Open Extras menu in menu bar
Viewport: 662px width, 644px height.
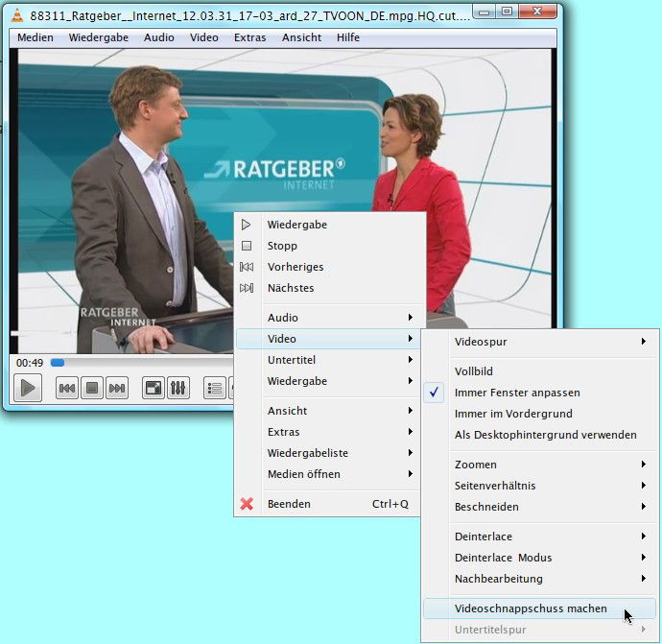pos(250,37)
